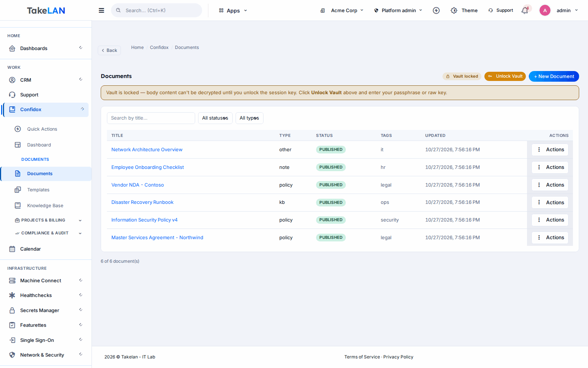Click the Support headset icon in sidebar
Viewport: 588px width, 368px height.
click(x=12, y=95)
